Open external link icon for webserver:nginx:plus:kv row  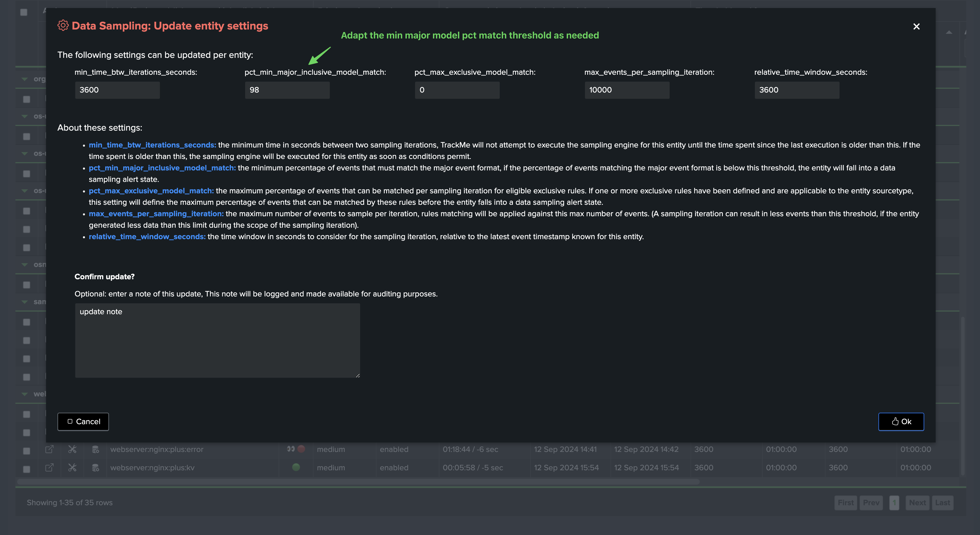point(49,468)
